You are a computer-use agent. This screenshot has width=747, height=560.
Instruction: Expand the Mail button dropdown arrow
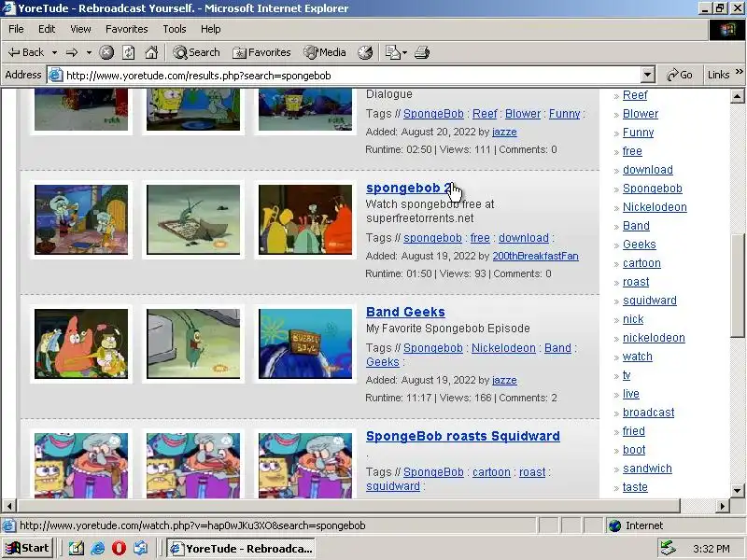pos(404,52)
